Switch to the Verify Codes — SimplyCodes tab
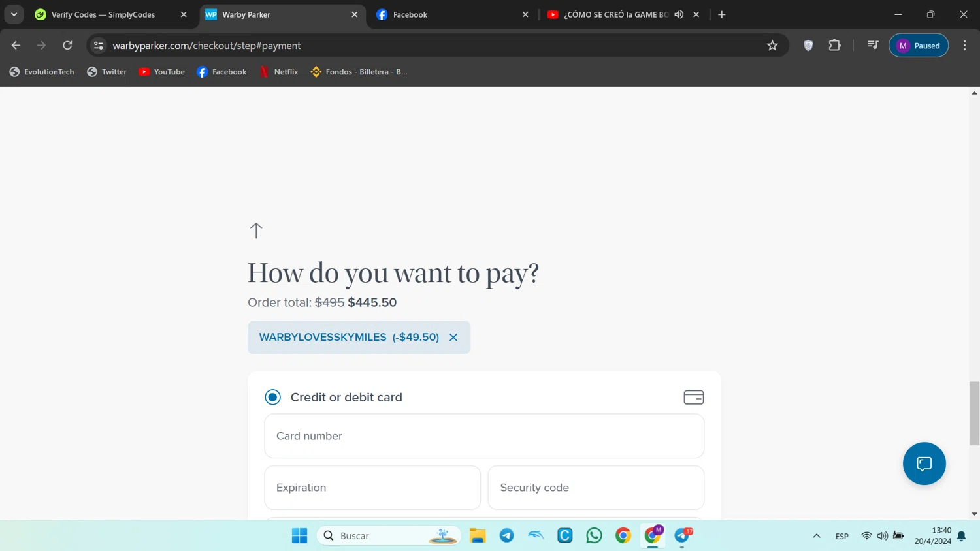 [x=103, y=14]
